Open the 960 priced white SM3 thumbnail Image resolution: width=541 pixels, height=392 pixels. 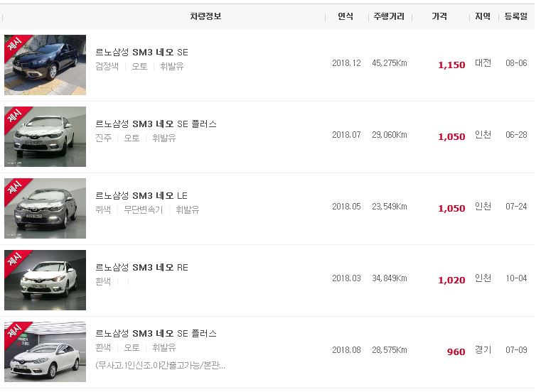(x=45, y=352)
